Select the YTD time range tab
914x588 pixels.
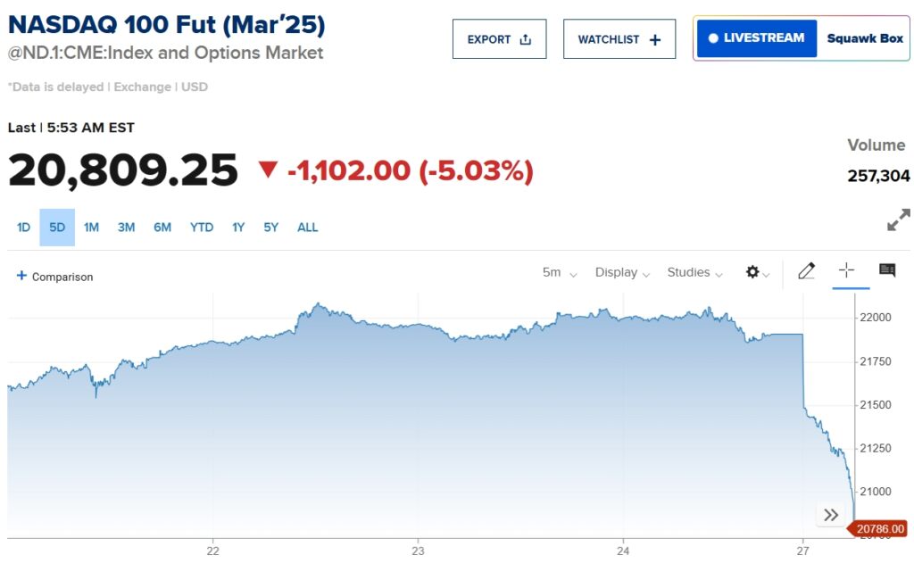[x=201, y=228]
